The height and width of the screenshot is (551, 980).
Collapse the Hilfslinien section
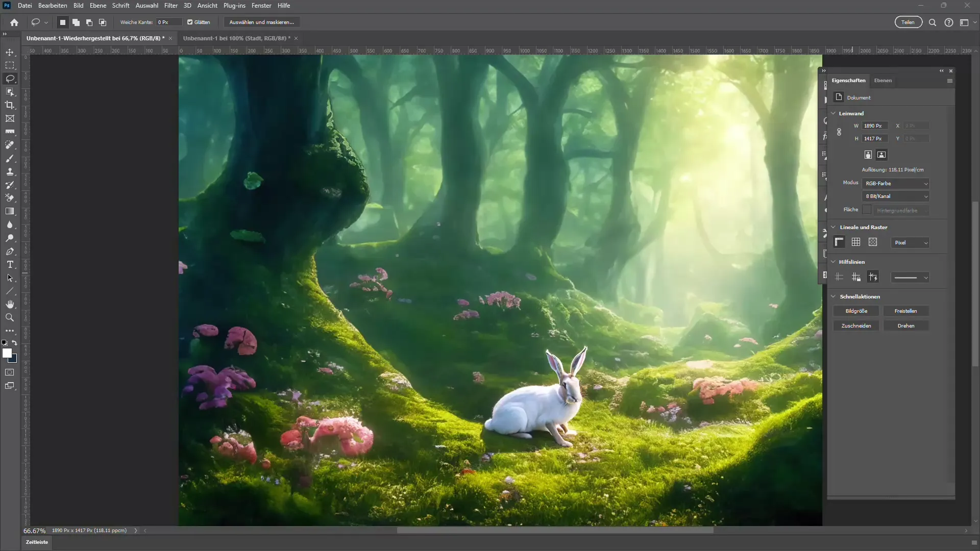click(834, 262)
